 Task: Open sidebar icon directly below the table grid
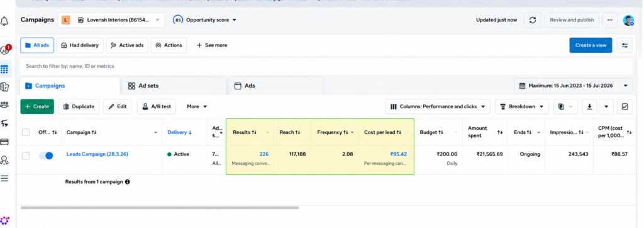4,87
